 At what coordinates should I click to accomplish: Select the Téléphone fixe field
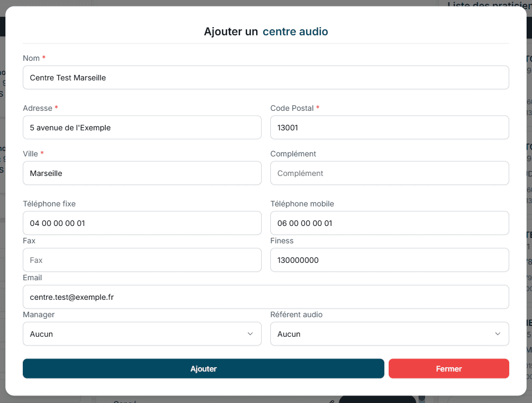[142, 223]
